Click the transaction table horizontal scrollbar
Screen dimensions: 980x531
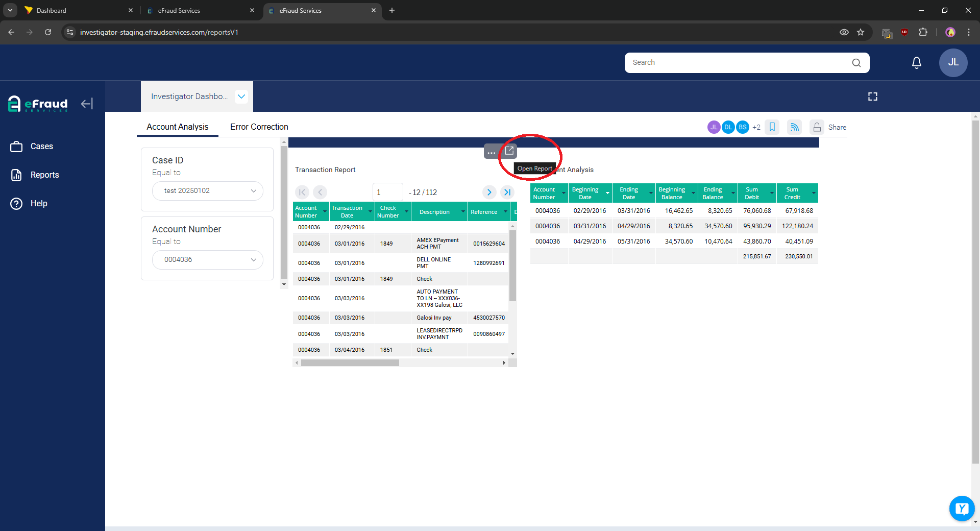[x=350, y=363]
